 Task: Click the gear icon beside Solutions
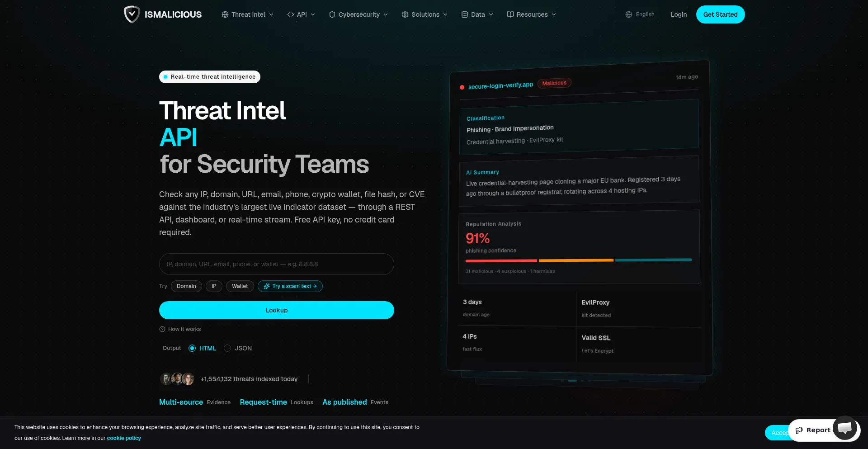coord(405,14)
